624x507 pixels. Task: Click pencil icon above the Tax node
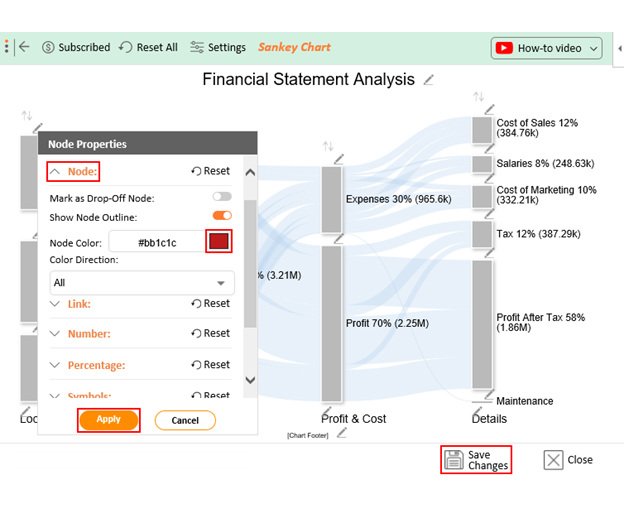(x=489, y=214)
